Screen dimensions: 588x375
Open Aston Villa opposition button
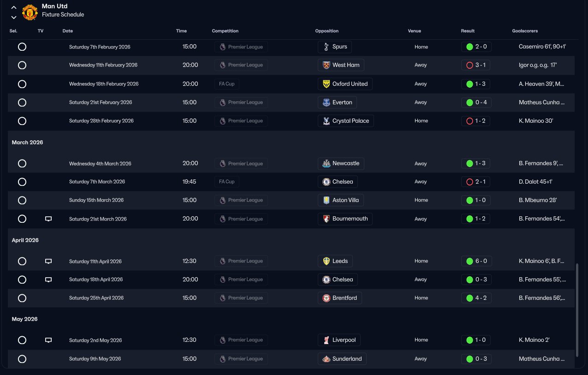[x=341, y=200]
